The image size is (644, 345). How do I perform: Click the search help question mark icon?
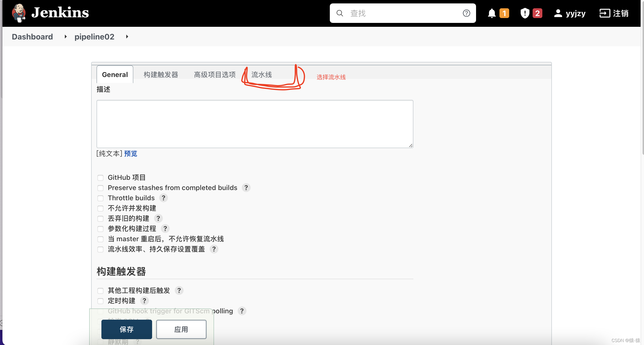point(466,13)
